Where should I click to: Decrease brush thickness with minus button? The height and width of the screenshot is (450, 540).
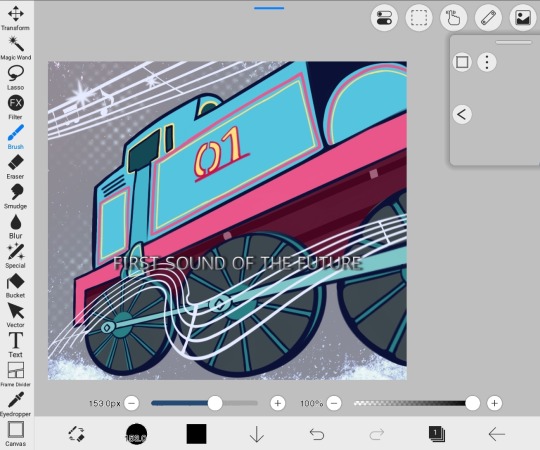132,403
